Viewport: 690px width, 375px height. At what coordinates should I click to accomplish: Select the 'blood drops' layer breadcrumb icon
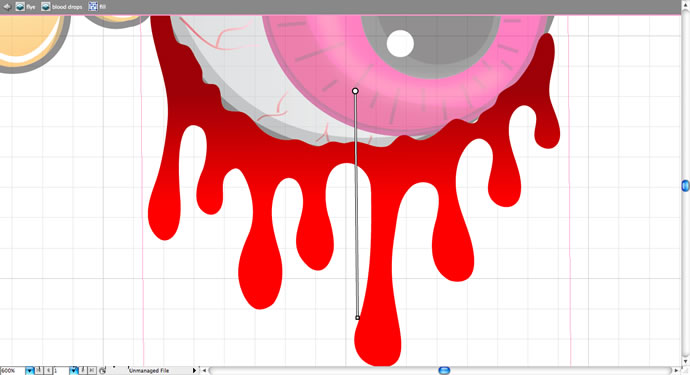(x=46, y=7)
